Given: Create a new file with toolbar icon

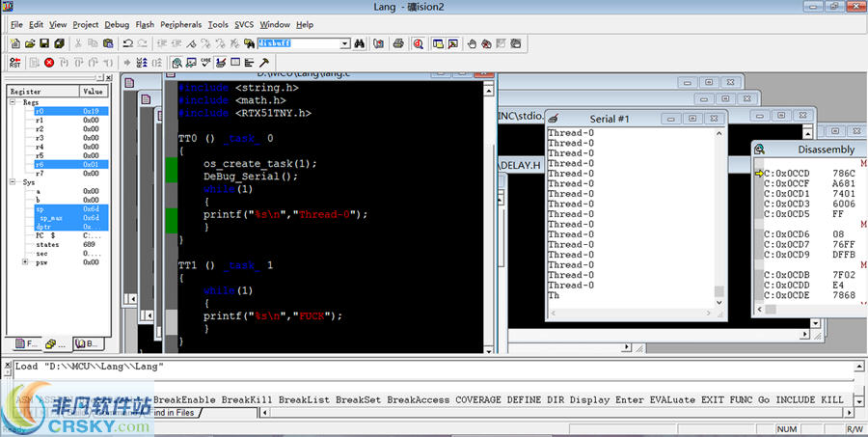Looking at the screenshot, I should tap(14, 43).
